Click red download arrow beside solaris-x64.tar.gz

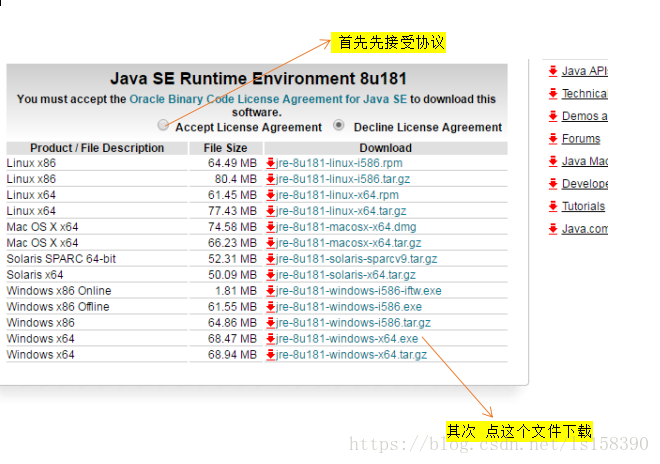271,275
